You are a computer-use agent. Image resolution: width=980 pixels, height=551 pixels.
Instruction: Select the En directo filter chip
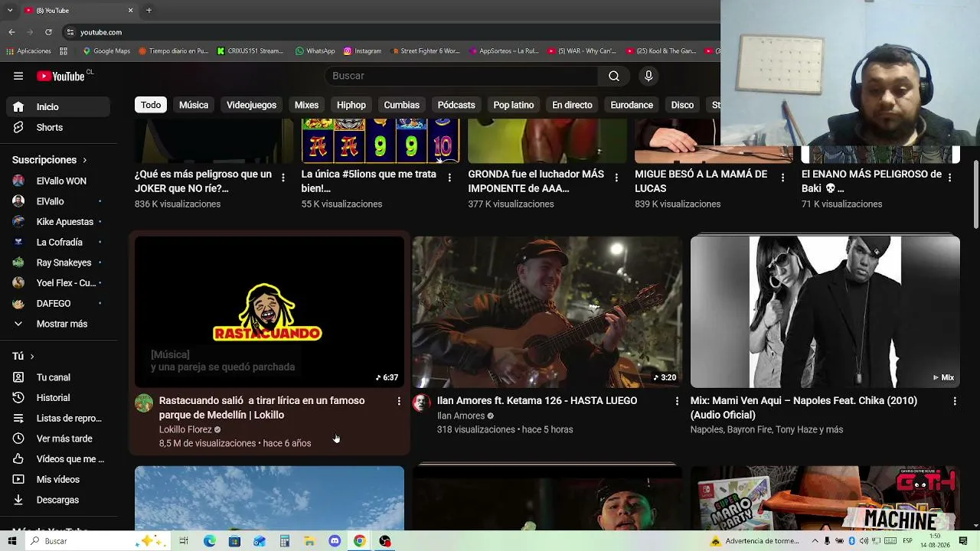point(572,105)
